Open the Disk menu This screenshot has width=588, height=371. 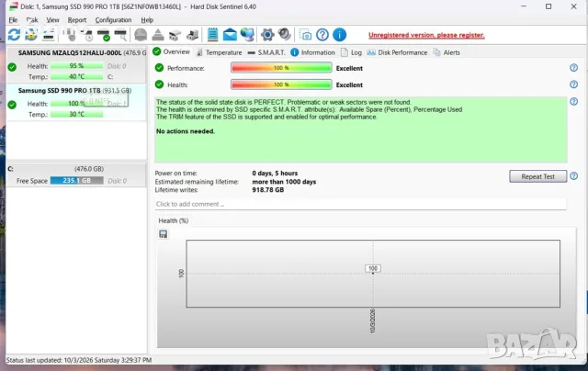point(32,20)
